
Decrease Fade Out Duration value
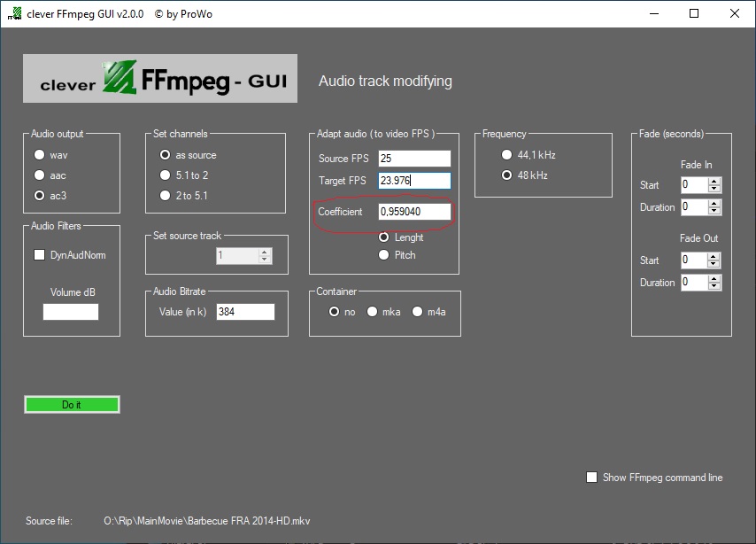pyautogui.click(x=714, y=286)
